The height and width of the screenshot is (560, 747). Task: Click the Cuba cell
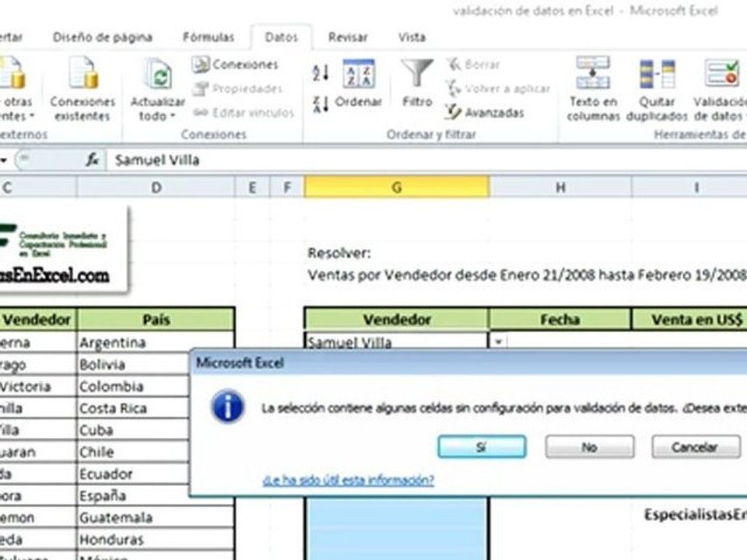coord(133,430)
